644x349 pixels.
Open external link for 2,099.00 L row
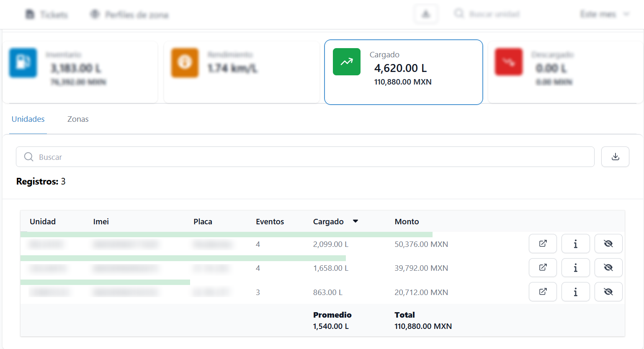point(543,244)
